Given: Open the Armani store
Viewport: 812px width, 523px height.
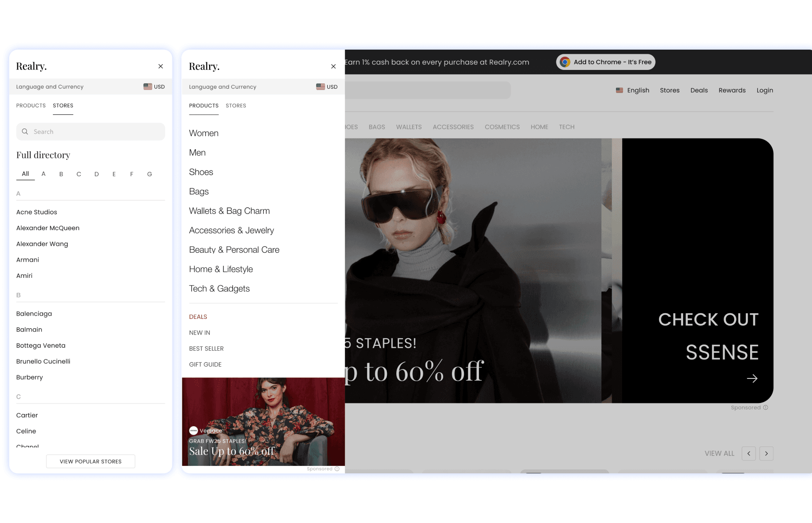Looking at the screenshot, I should (x=28, y=260).
